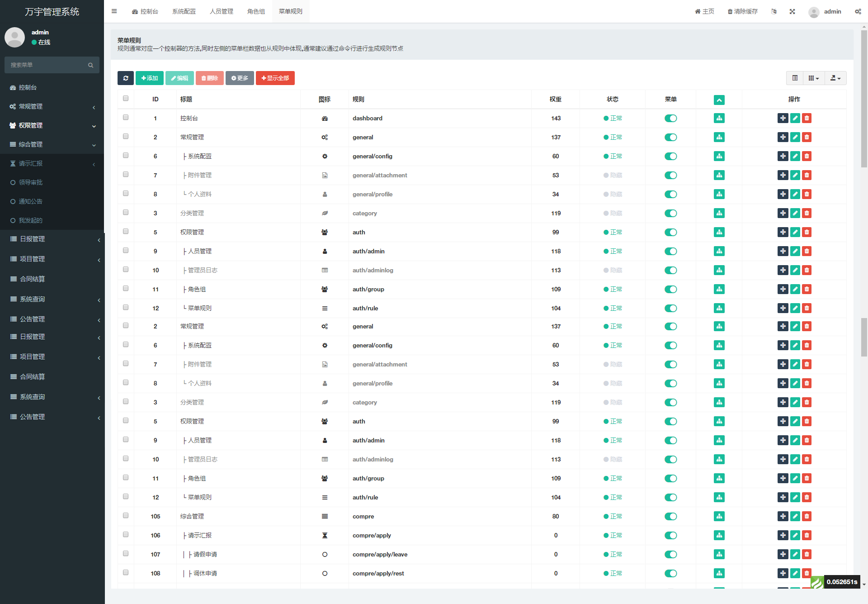This screenshot has width=868, height=604.
Task: Check the checkbox for row ID 105
Action: (126, 515)
